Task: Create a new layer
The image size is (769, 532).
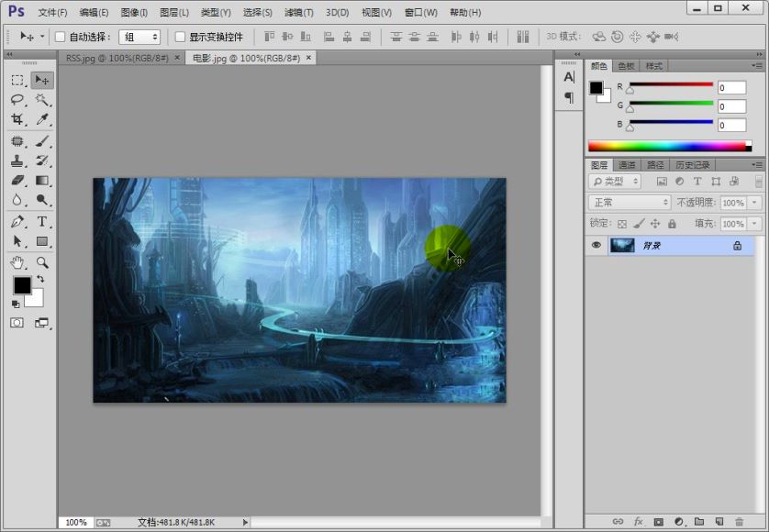Action: 719,522
